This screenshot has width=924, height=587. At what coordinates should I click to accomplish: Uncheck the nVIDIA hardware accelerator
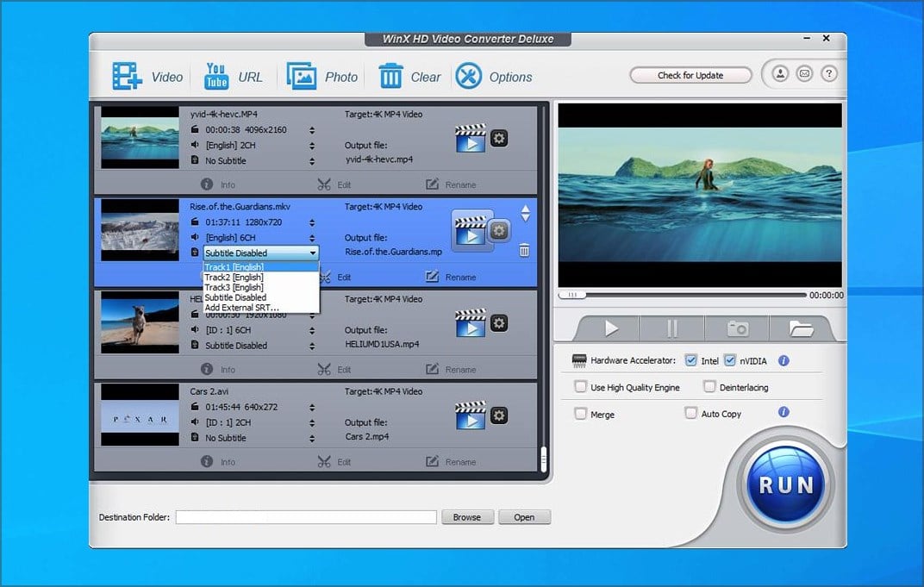(729, 360)
